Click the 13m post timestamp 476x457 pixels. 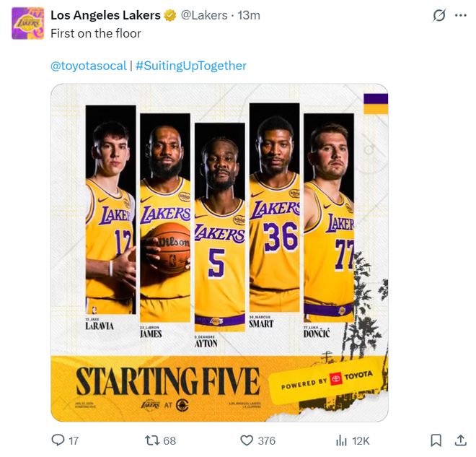[x=250, y=15]
